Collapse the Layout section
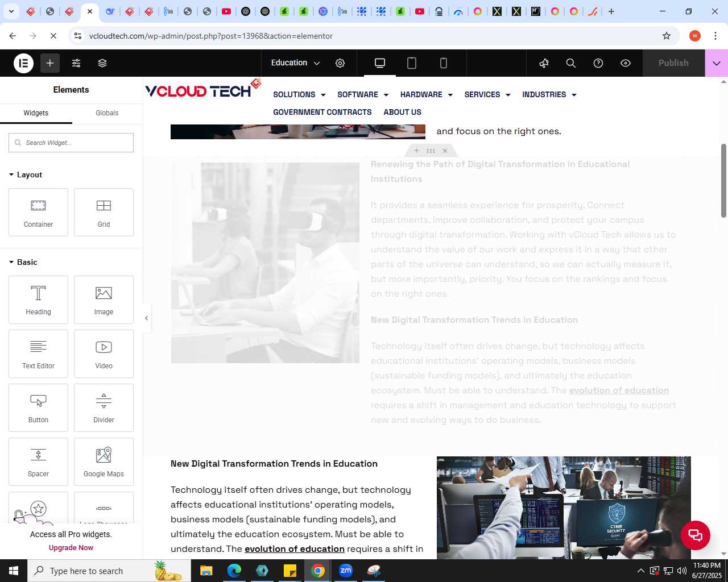 click(26, 174)
